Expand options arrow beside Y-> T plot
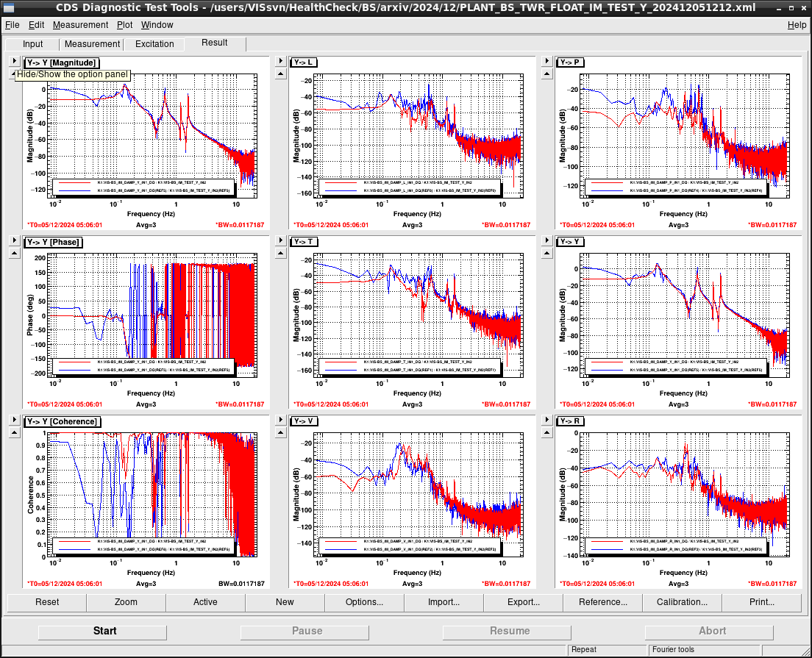 (x=281, y=240)
